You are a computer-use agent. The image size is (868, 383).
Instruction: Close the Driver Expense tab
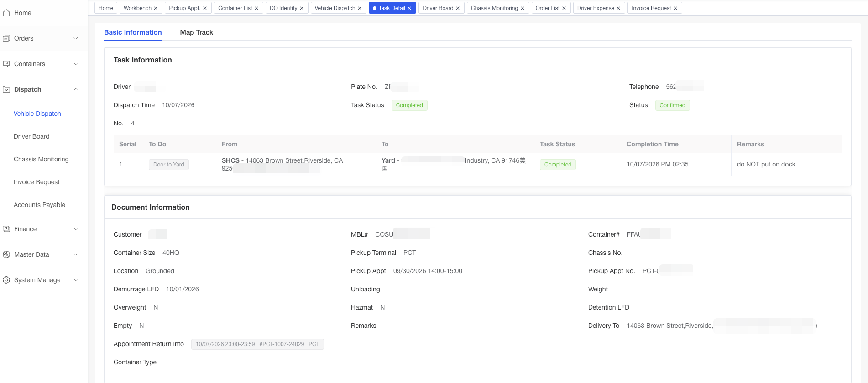click(x=618, y=8)
